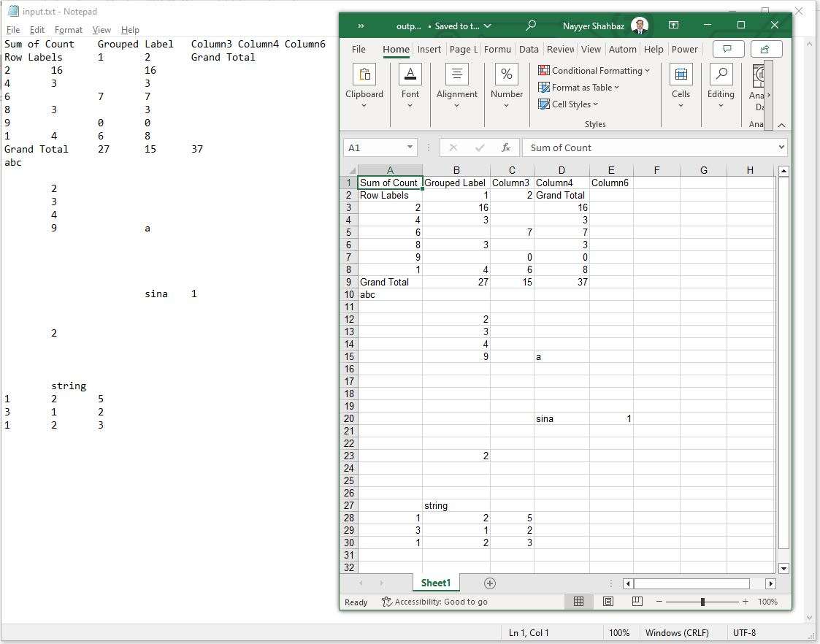Open the Data ribbon tab

point(529,49)
